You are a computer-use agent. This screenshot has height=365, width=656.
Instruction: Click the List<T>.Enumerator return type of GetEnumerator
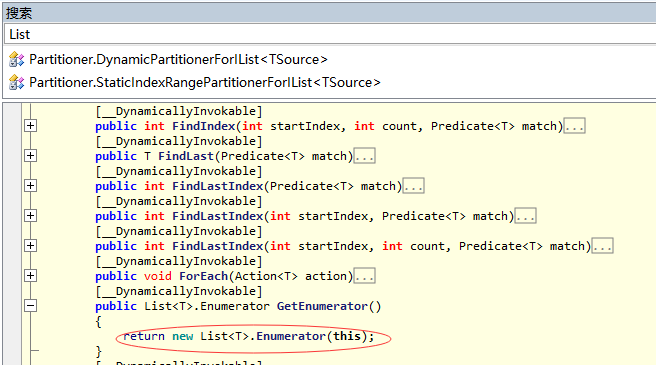(x=207, y=306)
